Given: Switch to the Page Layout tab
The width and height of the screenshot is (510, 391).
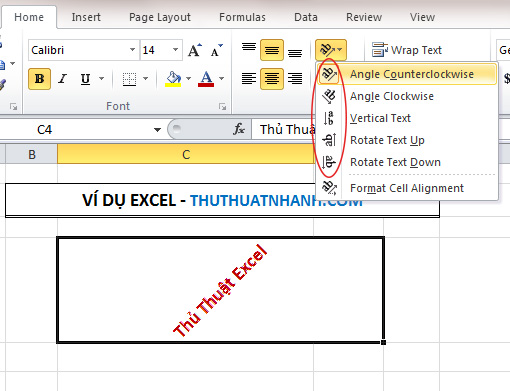Looking at the screenshot, I should tap(160, 17).
